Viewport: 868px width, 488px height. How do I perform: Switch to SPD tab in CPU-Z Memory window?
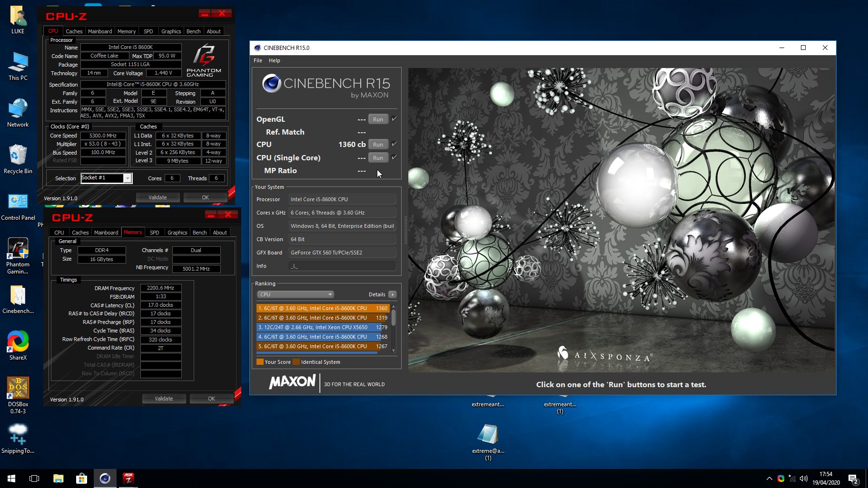pyautogui.click(x=155, y=233)
